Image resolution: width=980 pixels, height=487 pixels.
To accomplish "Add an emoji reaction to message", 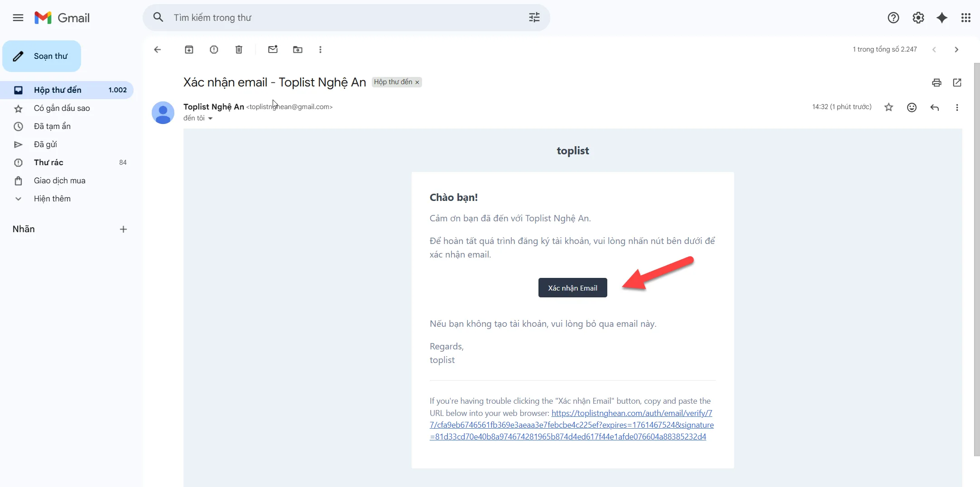I will pos(912,107).
